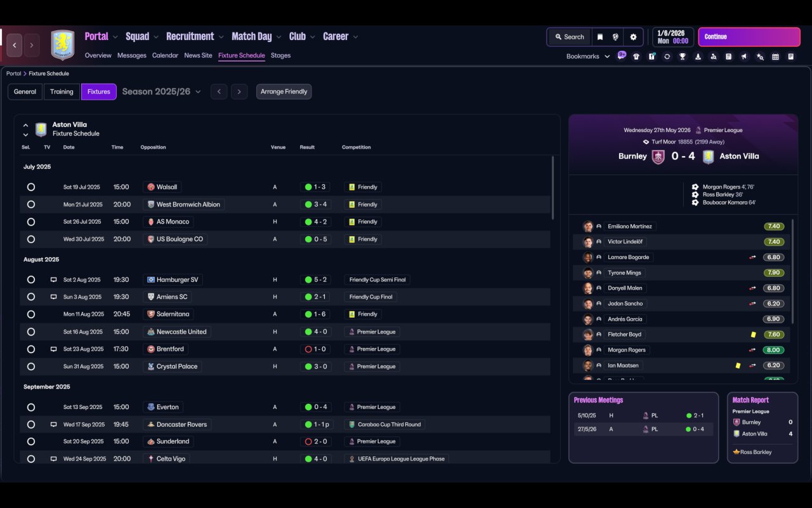Select the radio button for the Salernitana fixture

point(31,314)
